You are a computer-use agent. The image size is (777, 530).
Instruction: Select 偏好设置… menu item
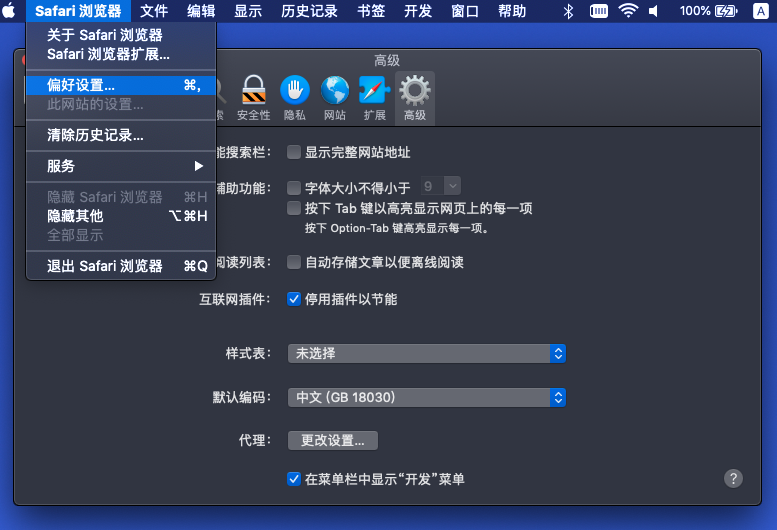(121, 85)
